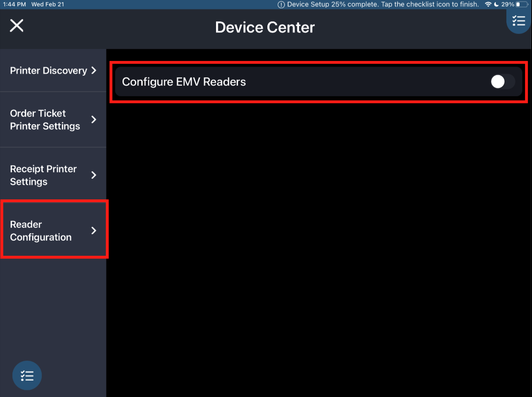The height and width of the screenshot is (397, 532).
Task: Expand Reader Configuration via its chevron
Action: click(94, 231)
